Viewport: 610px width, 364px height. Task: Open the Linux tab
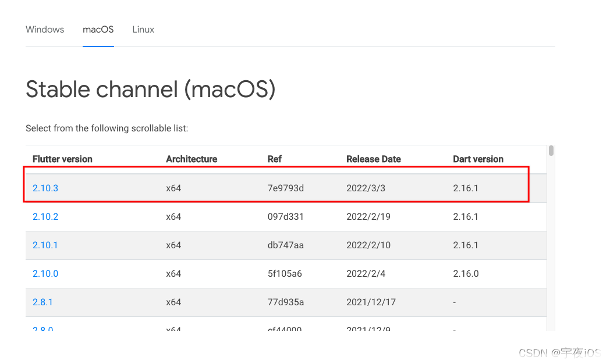143,30
